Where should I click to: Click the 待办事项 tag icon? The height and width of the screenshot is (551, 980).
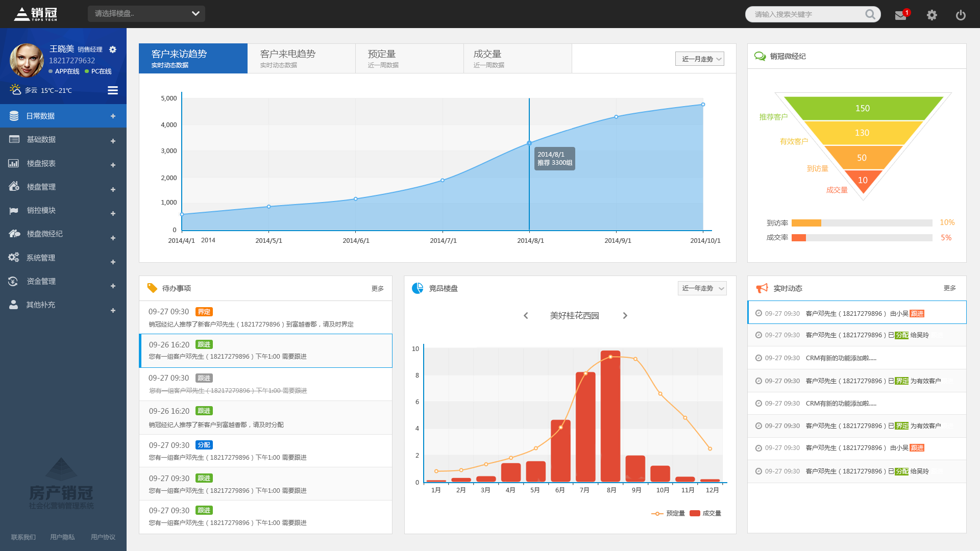[152, 288]
